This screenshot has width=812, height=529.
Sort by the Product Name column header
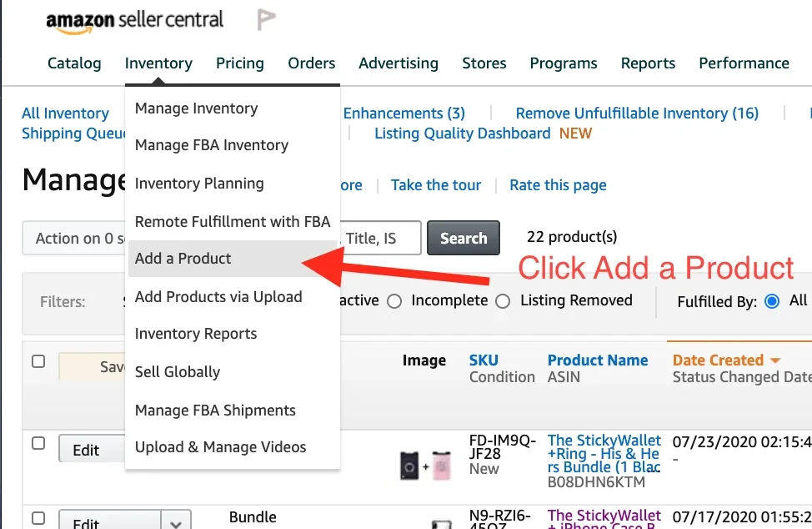pyautogui.click(x=598, y=360)
